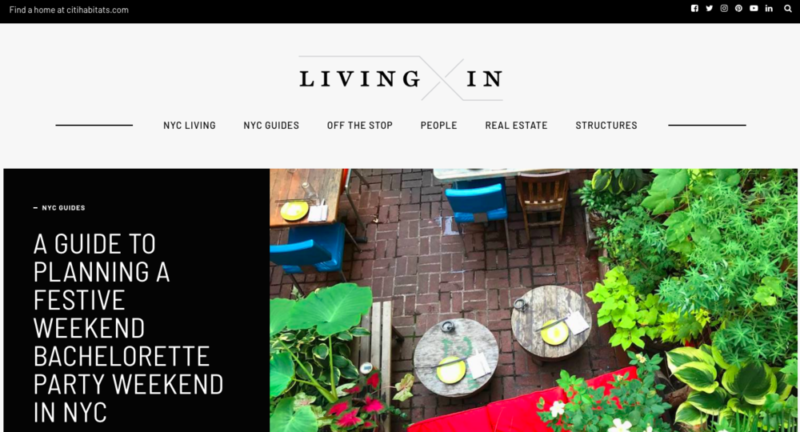Click the garden patio featured image
The image size is (800, 432).
533,300
